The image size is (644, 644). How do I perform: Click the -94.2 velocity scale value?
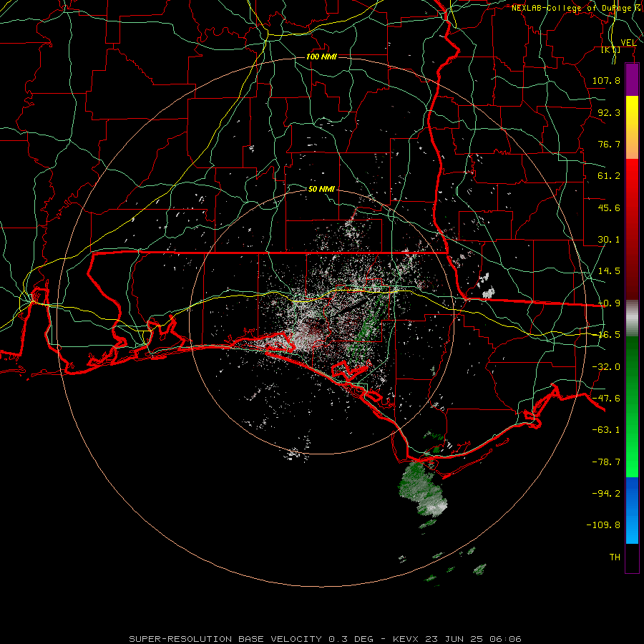pyautogui.click(x=606, y=494)
